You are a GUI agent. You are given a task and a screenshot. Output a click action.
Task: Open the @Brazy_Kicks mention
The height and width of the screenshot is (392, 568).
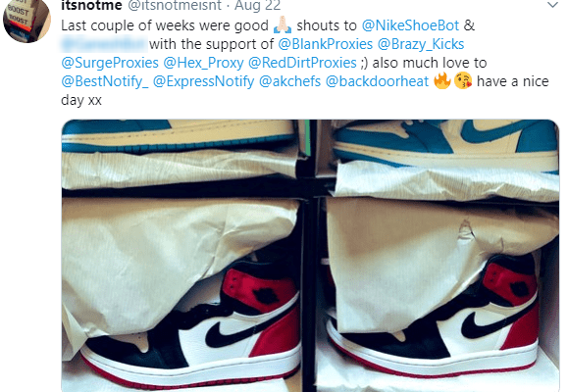[x=421, y=44]
